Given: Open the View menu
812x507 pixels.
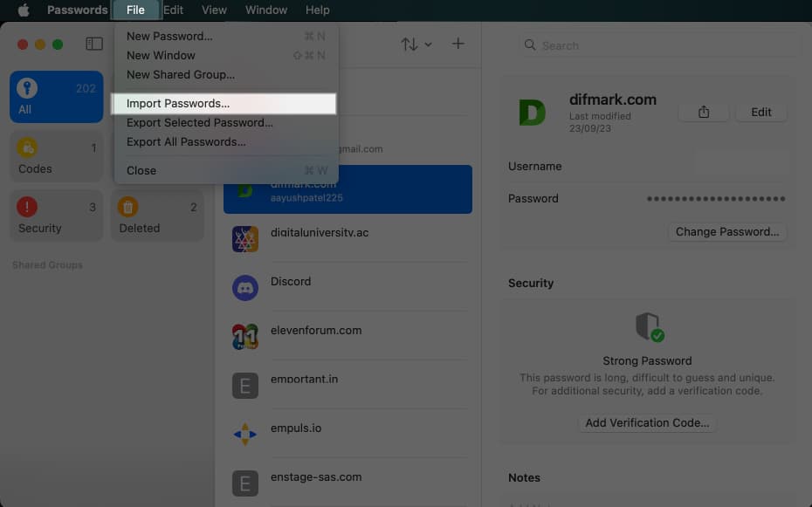Looking at the screenshot, I should coord(214,10).
